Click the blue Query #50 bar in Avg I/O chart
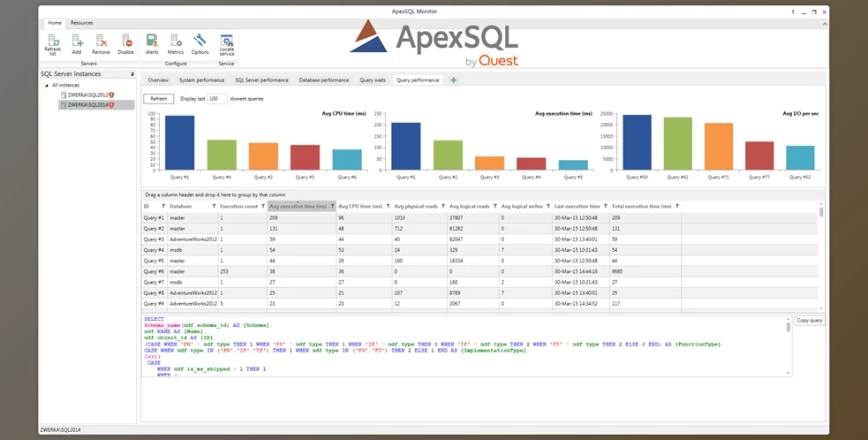 coord(637,142)
